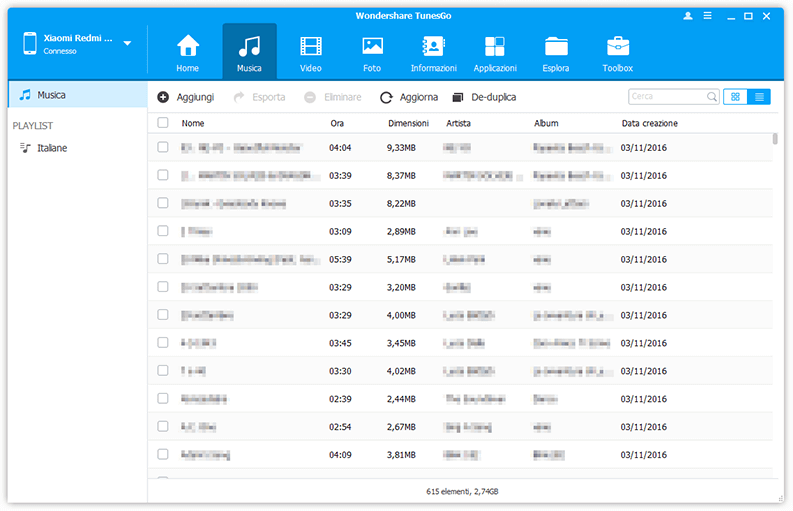Check the 4,00MB track checkbox

click(163, 315)
